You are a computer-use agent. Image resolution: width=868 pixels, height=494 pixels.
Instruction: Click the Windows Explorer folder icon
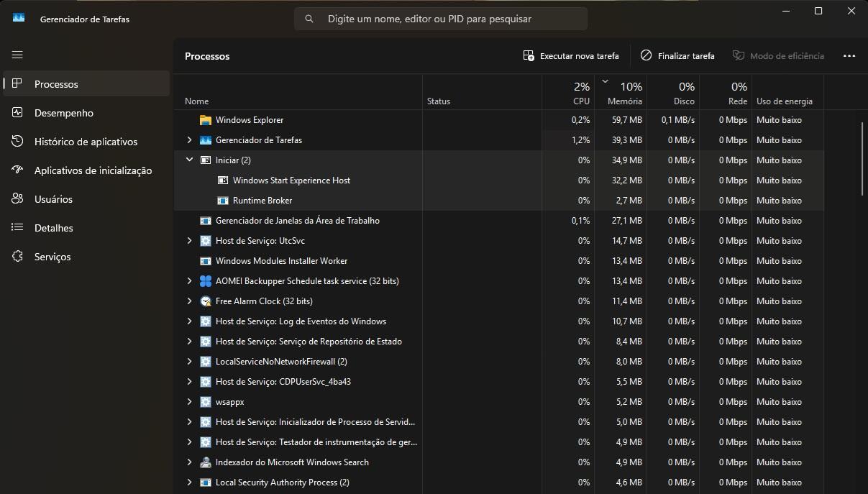point(206,120)
